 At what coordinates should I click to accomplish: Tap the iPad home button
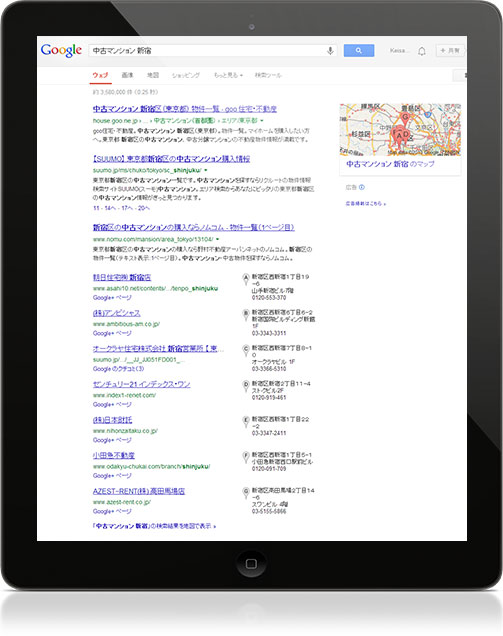coord(252,564)
